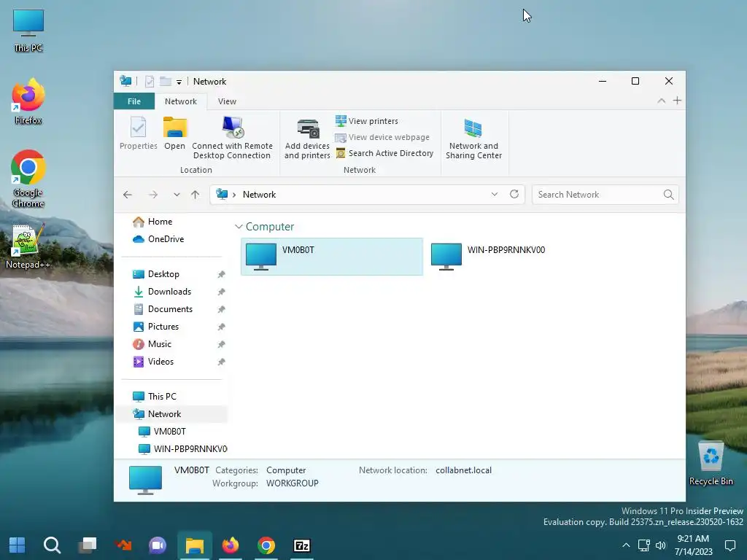Click the pin icon next to Videos
Image resolution: width=747 pixels, height=560 pixels.
(221, 362)
